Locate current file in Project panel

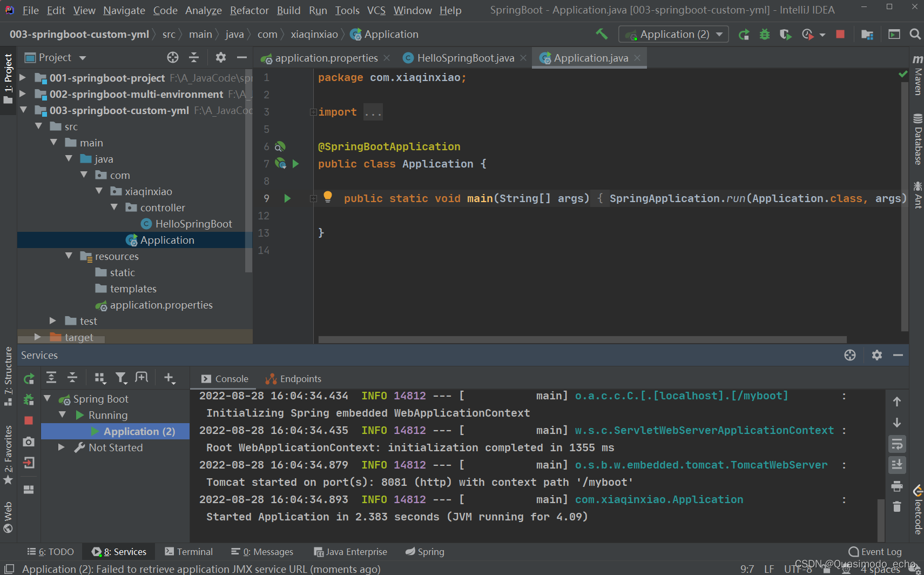[x=173, y=57]
